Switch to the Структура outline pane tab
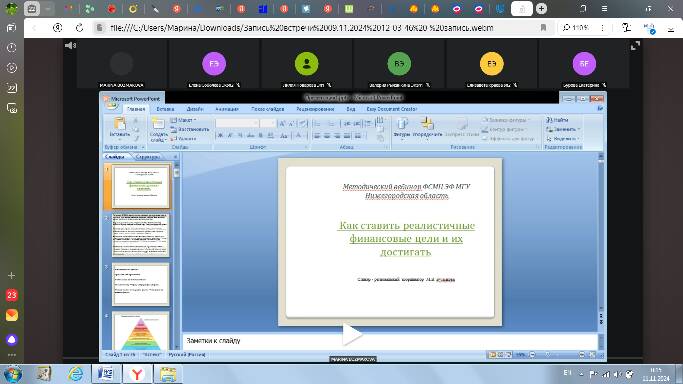The height and width of the screenshot is (384, 683). coord(148,157)
